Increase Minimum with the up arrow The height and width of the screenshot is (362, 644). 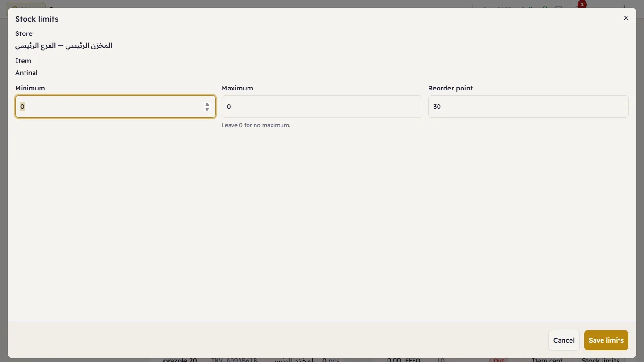pos(207,104)
